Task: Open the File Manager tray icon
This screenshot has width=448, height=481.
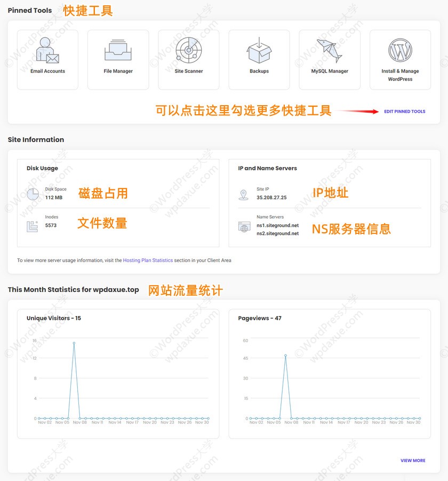Action: (x=118, y=50)
